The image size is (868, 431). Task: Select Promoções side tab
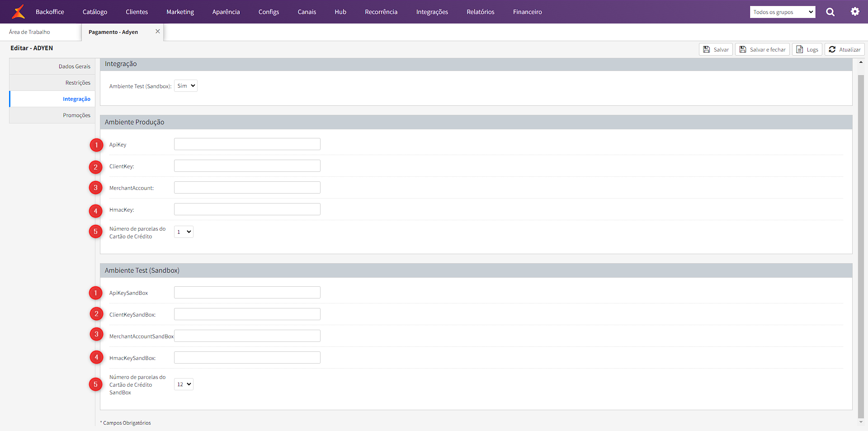(x=52, y=115)
